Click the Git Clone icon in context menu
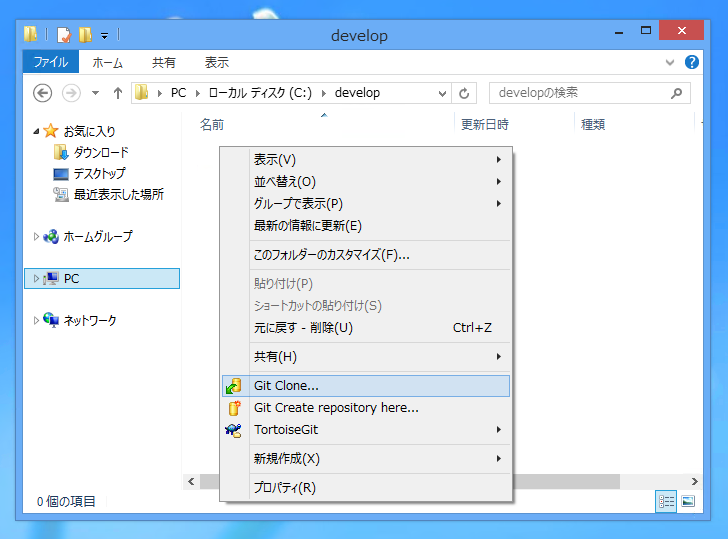Viewport: 728px width, 539px height. point(234,386)
